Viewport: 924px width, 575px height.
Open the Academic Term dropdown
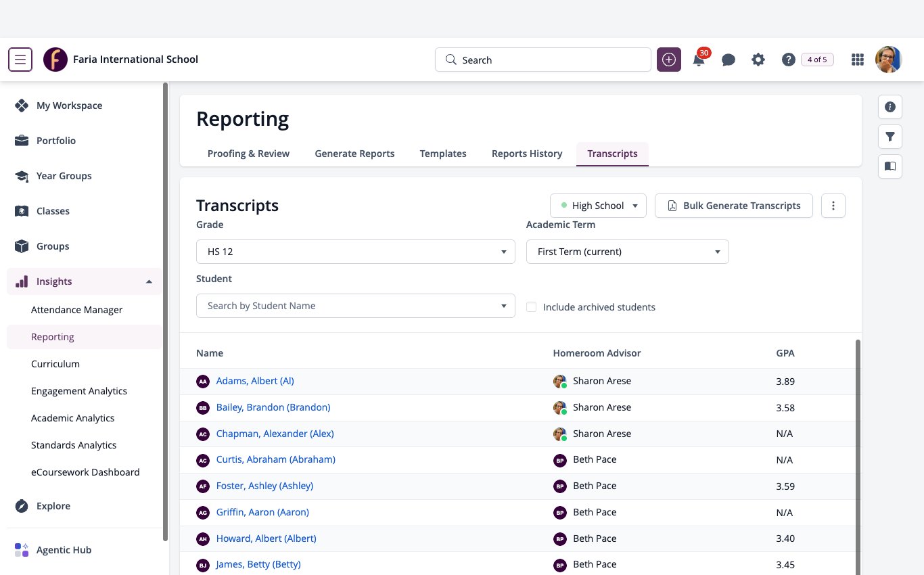click(628, 252)
